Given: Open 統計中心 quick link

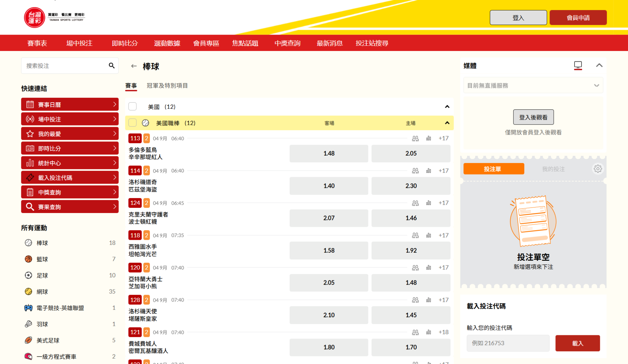Looking at the screenshot, I should coord(70,163).
